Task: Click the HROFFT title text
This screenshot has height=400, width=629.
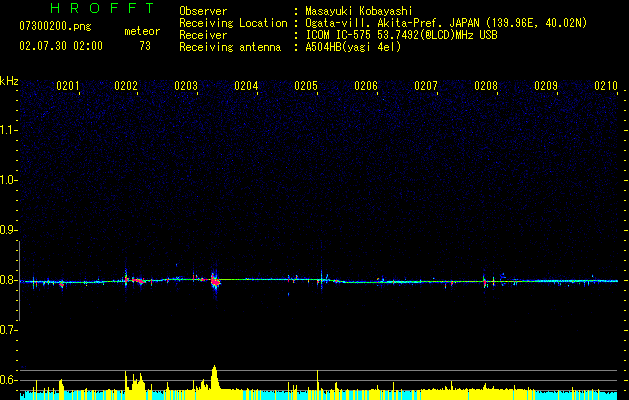Action: pyautogui.click(x=102, y=8)
